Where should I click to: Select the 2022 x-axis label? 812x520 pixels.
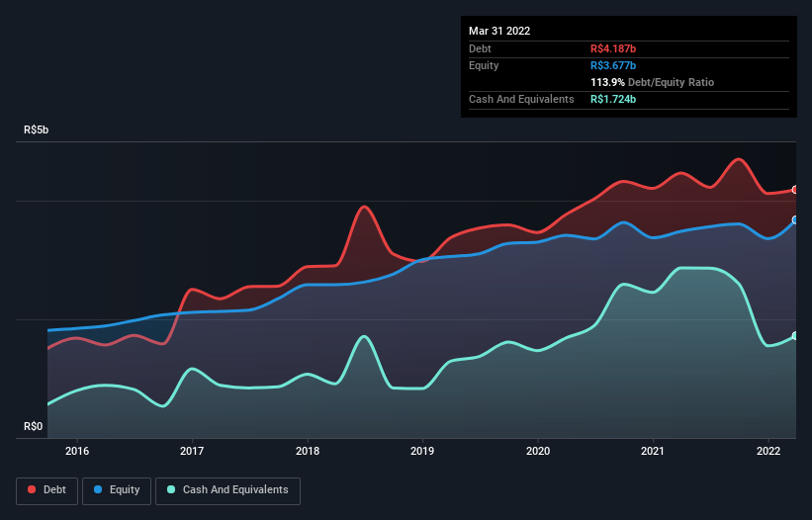click(x=768, y=451)
